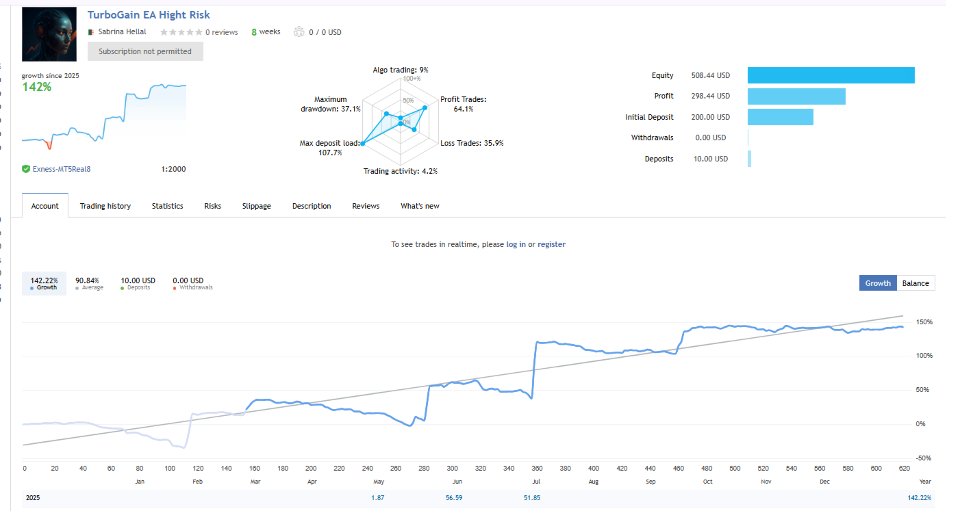Toggle the Average series legend
This screenshot has width=960, height=524.
click(89, 283)
